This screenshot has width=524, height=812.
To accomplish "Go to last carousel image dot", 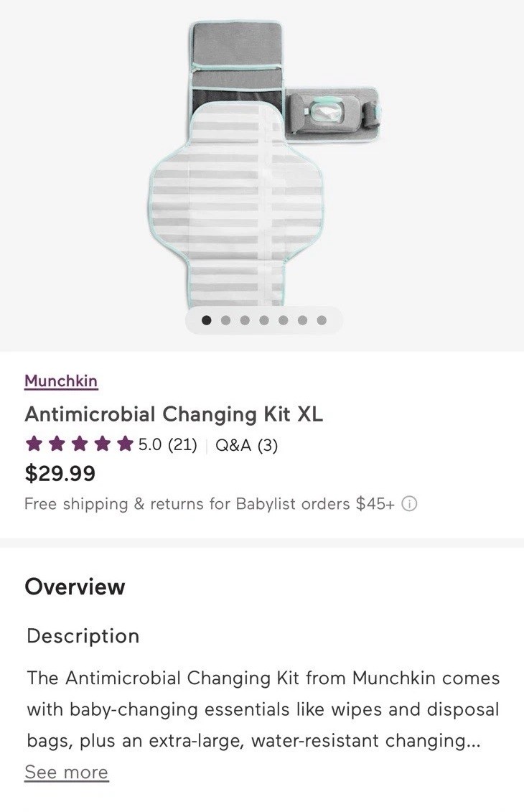I will click(322, 320).
